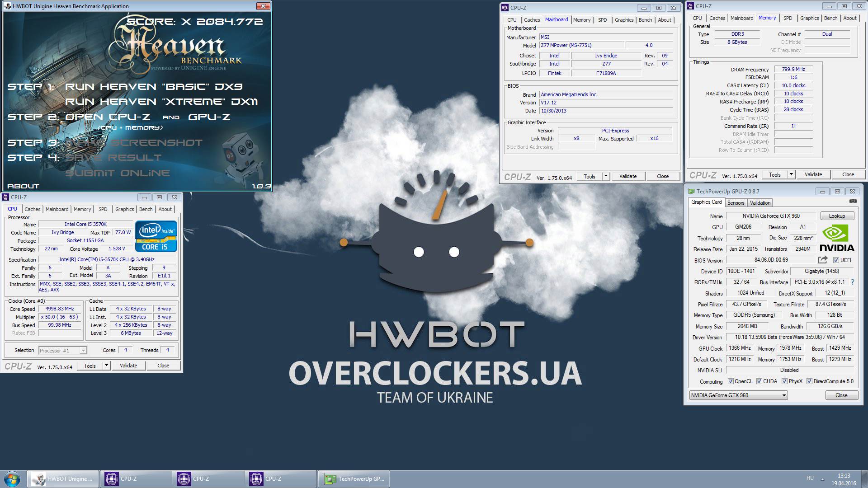
Task: Open Bench tab in CPU-Z CPU window
Action: [146, 209]
